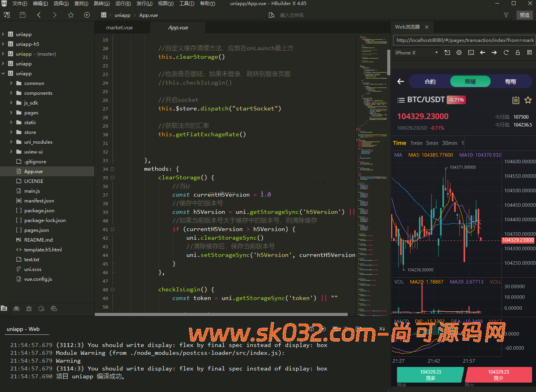This screenshot has width=536, height=392.
Task: Click the run play icon in toolbar
Action: (87, 15)
